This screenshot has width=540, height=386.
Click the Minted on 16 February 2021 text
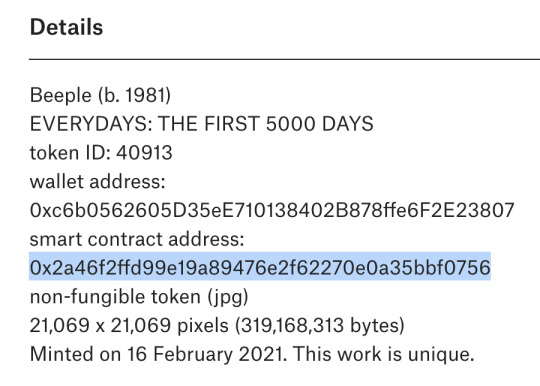point(158,354)
